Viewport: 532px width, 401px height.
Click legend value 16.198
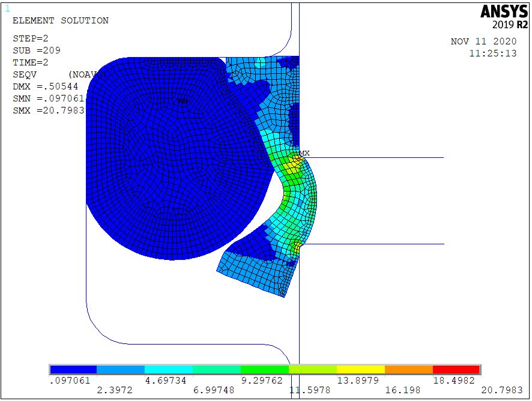click(403, 390)
